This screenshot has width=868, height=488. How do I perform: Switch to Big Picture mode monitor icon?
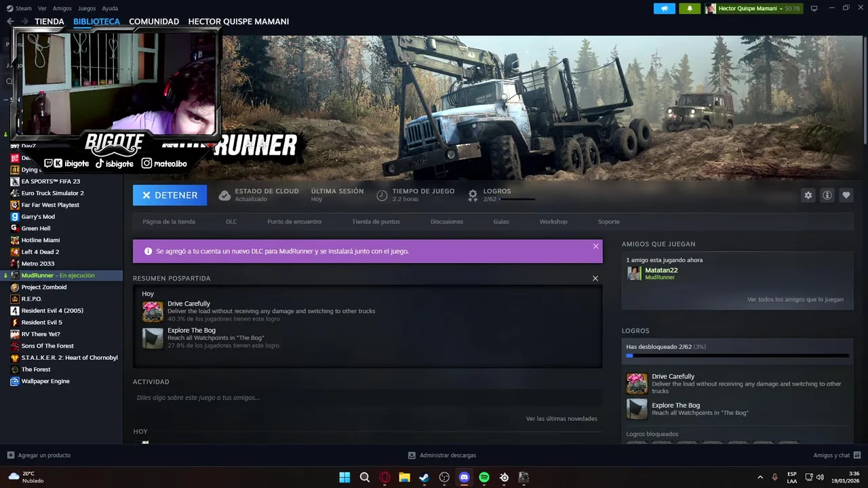coord(814,8)
